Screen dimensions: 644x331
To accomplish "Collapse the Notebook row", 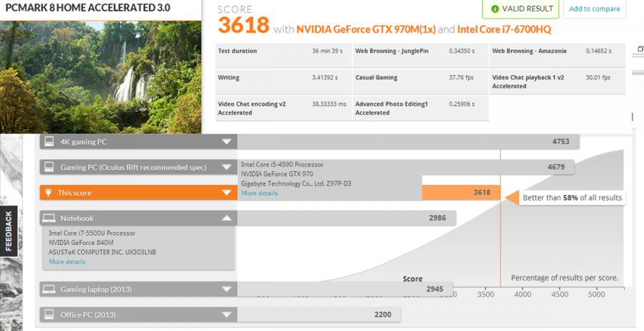I will (x=226, y=219).
